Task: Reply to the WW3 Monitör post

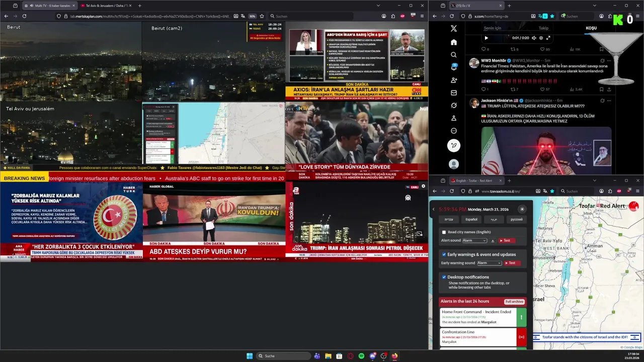Action: 484,89
